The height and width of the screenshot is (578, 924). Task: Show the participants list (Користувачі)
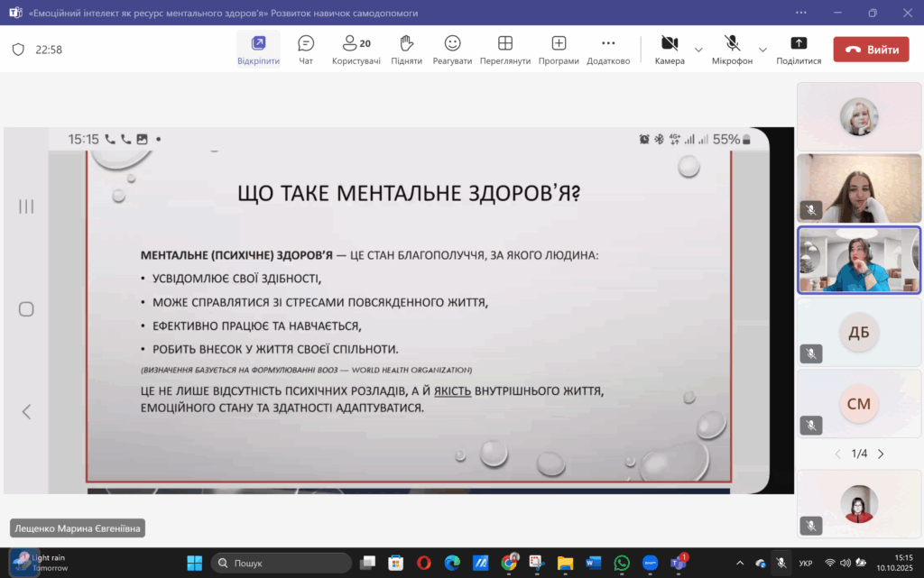point(356,49)
